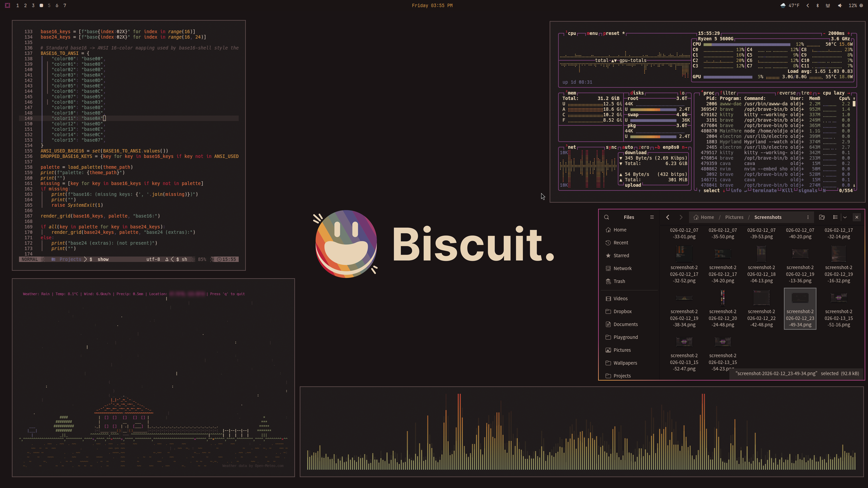Screen dimensions: 868x488
Task: Open the search icon in Files
Action: tap(607, 217)
